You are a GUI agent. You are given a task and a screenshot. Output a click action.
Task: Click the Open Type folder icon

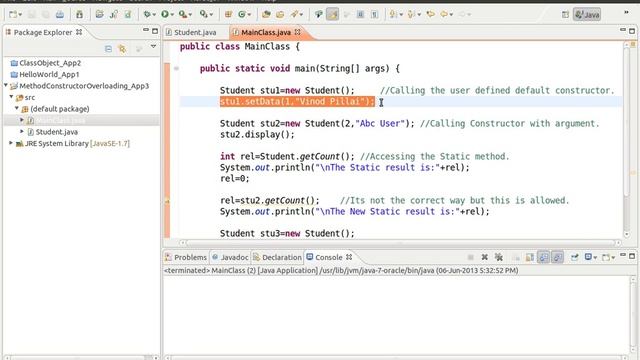266,15
